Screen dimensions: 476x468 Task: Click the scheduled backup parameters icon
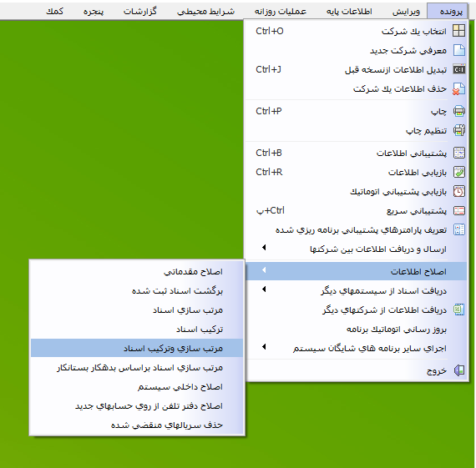pos(458,229)
